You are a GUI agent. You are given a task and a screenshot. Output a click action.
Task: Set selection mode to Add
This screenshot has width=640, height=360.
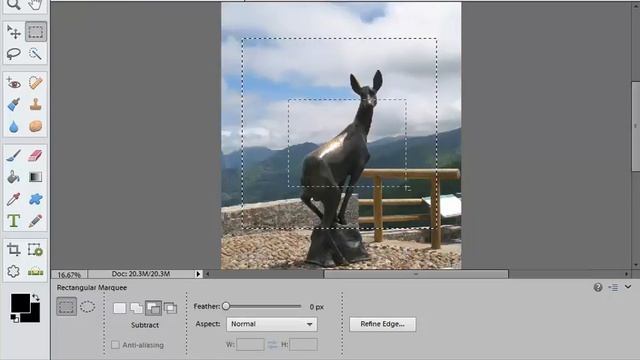pos(136,308)
